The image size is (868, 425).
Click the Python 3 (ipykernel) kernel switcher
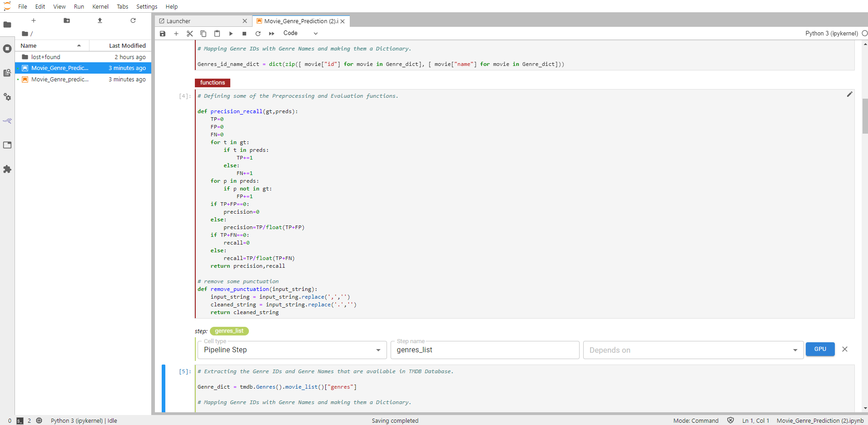[832, 33]
